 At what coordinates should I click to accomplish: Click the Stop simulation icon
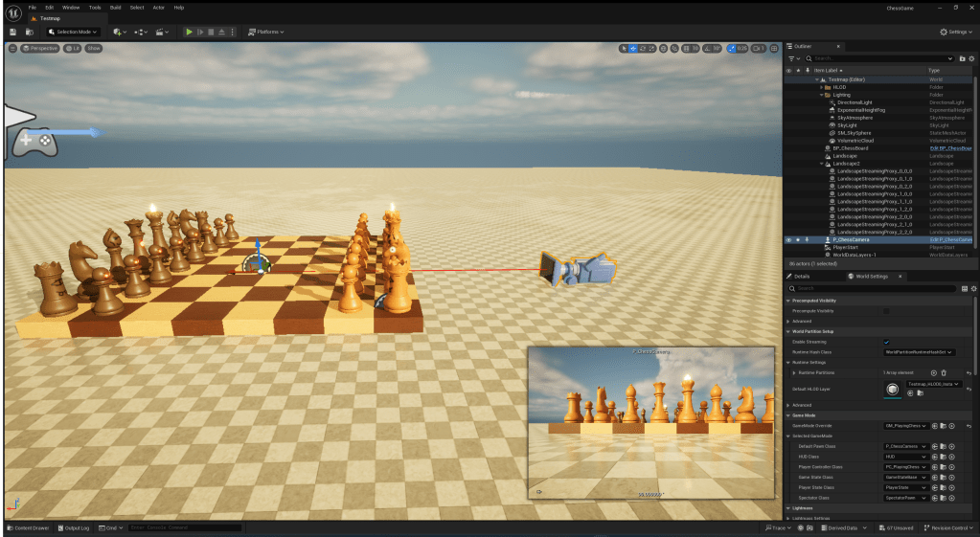(x=211, y=32)
